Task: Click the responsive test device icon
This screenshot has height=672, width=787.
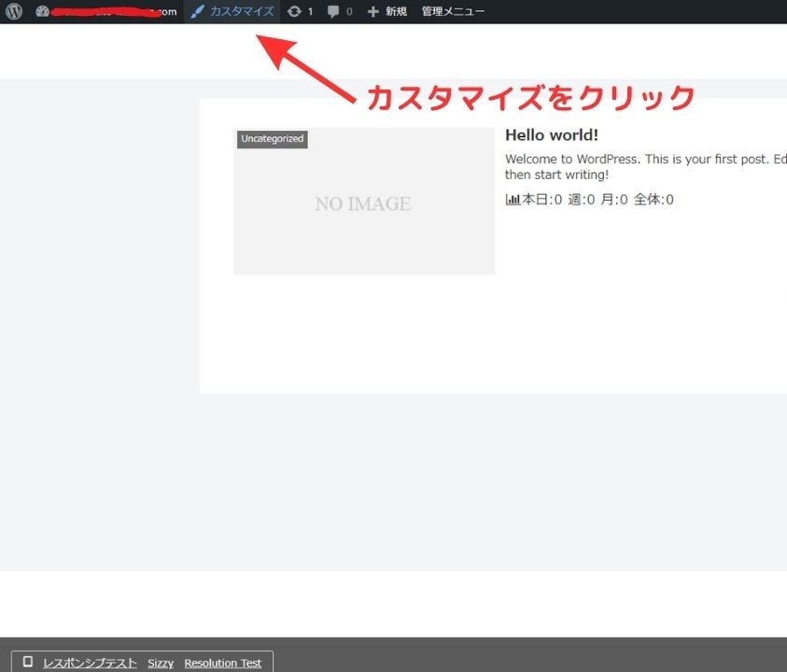Action: pyautogui.click(x=28, y=662)
